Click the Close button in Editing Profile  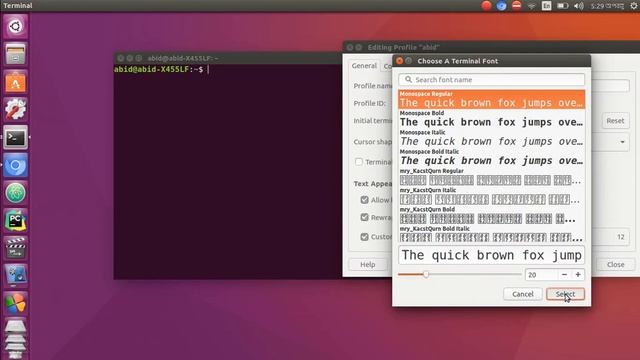pyautogui.click(x=616, y=264)
